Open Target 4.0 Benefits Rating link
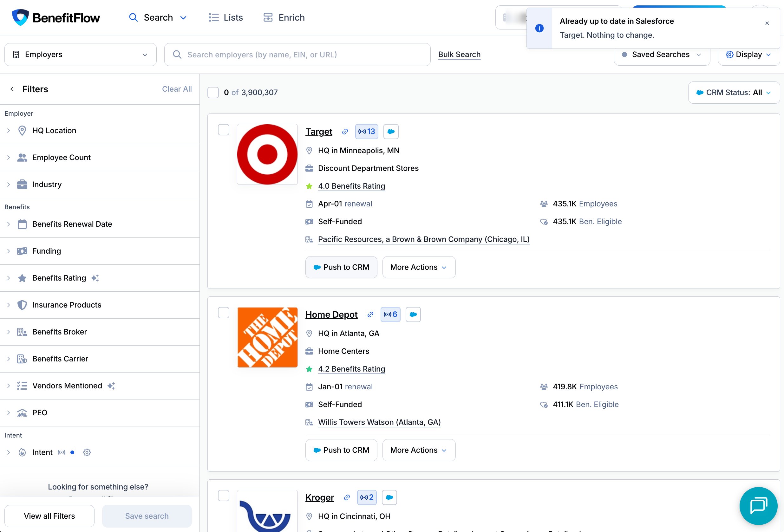This screenshot has width=784, height=532. pyautogui.click(x=351, y=186)
